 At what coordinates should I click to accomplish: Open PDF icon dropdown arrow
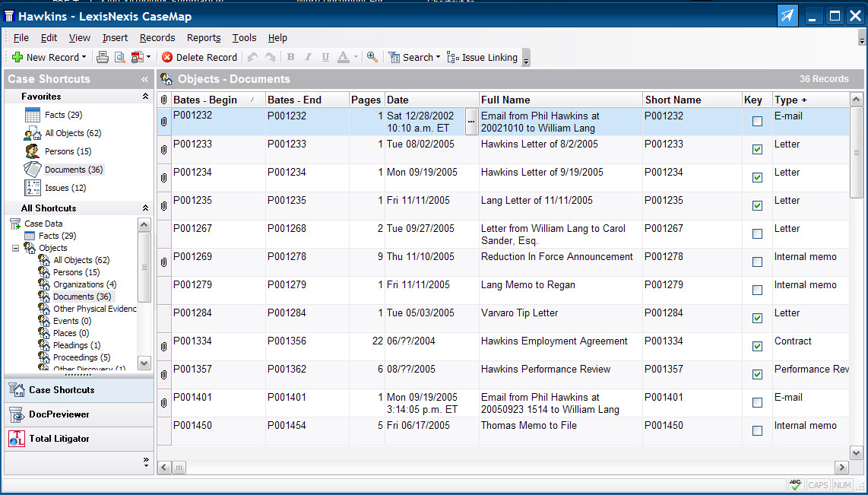click(x=148, y=57)
